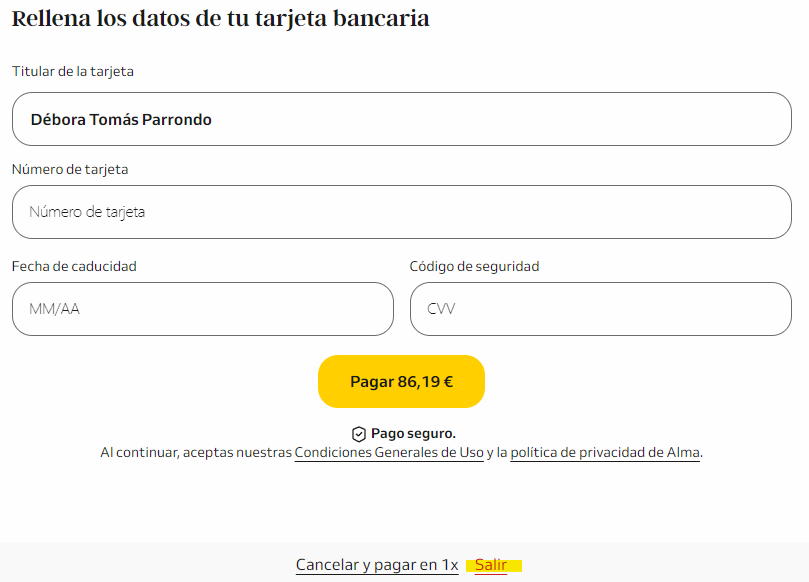Open the Condiciones Generales de Uso link
This screenshot has height=582, width=809.
(x=389, y=452)
